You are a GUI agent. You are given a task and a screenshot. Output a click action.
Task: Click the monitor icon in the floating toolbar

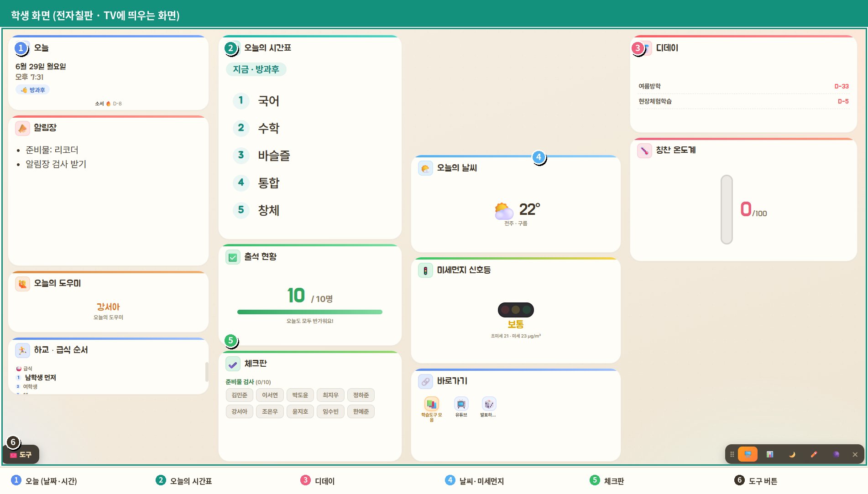[748, 454]
